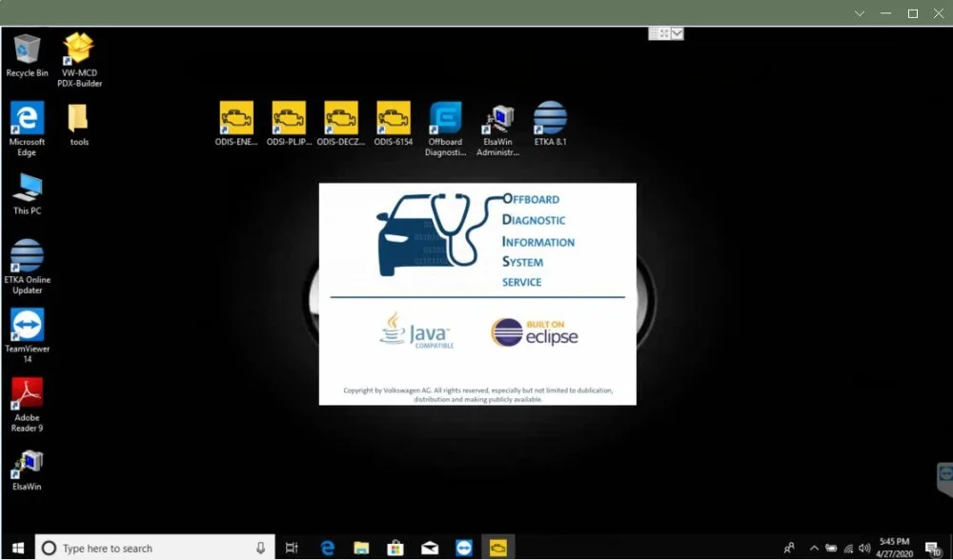Open volume speaker tray icon
This screenshot has height=560, width=953.
[x=864, y=549]
